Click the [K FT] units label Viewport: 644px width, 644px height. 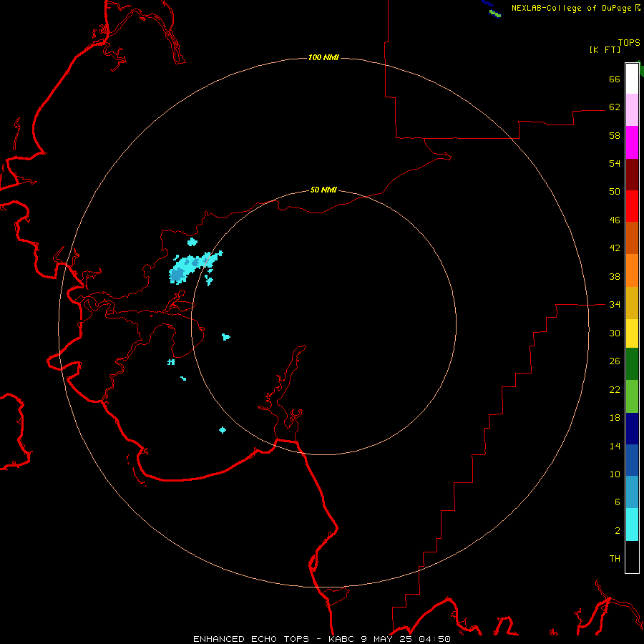point(605,49)
